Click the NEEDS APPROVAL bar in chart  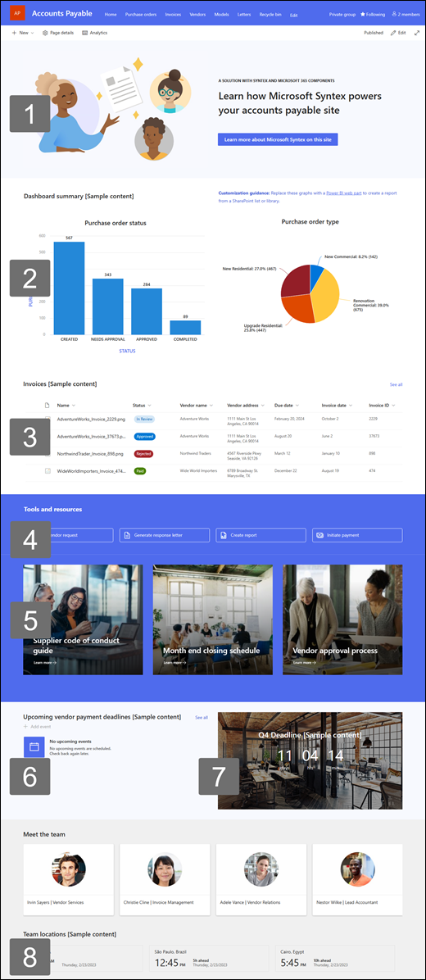tap(108, 306)
